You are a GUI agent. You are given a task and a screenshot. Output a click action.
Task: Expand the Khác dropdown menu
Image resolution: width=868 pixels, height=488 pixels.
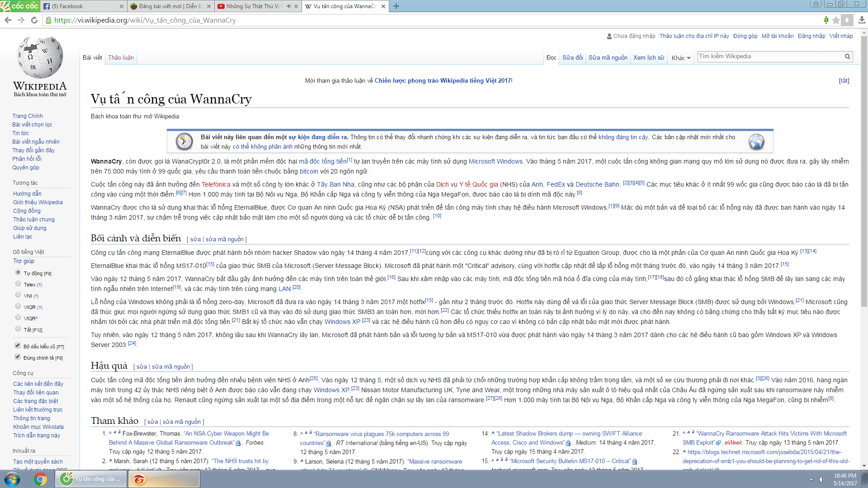[681, 58]
